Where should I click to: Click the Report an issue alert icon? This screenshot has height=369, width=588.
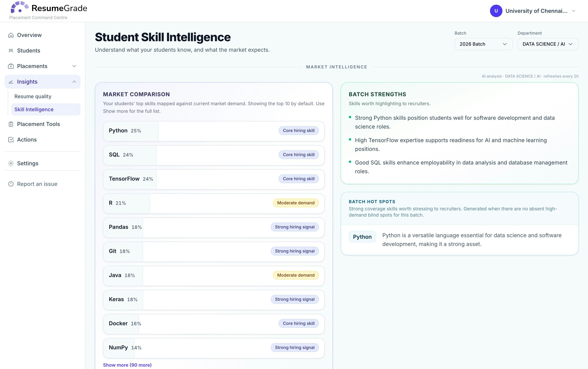[x=11, y=184]
